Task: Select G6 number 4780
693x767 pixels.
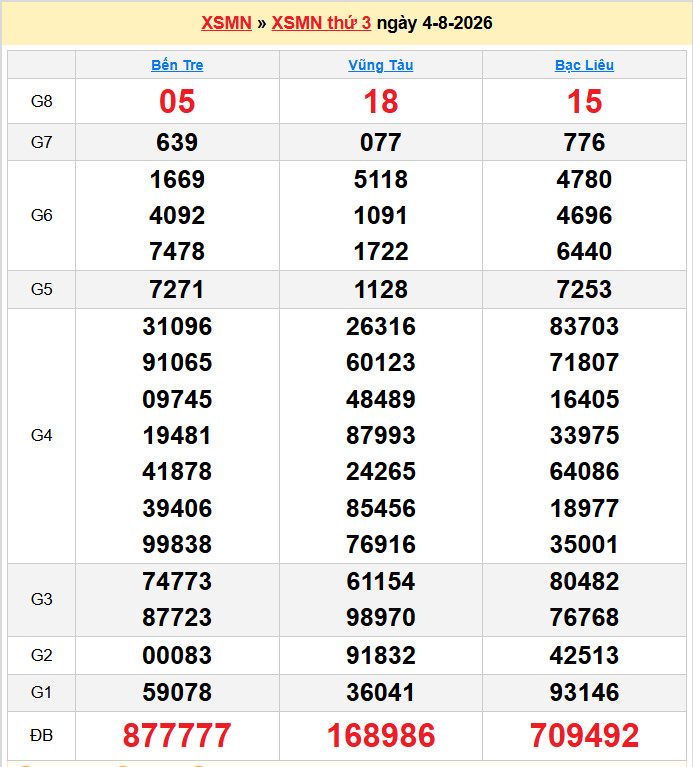Action: [584, 179]
